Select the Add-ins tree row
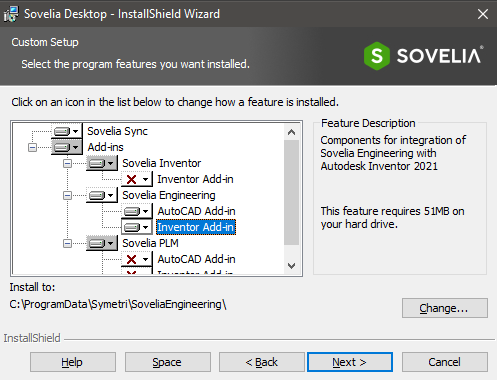The image size is (497, 380). click(105, 147)
